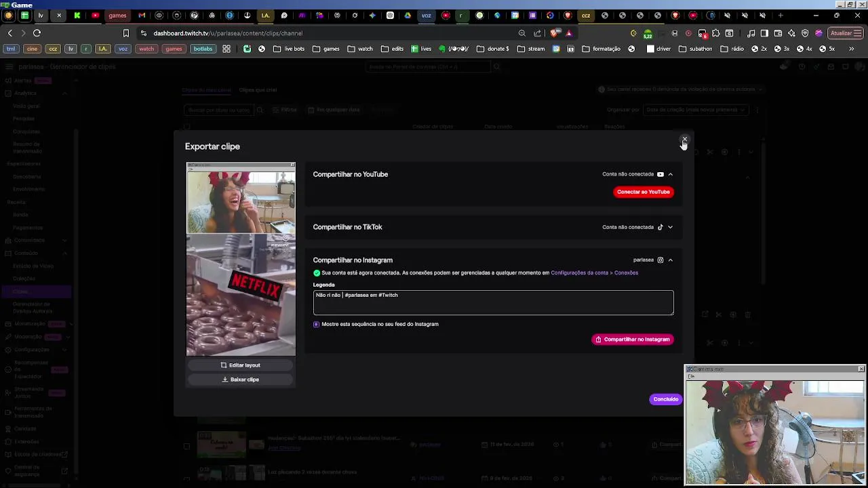The width and height of the screenshot is (868, 488).
Task: Reload the page with the browser refresh icon
Action: click(x=37, y=33)
